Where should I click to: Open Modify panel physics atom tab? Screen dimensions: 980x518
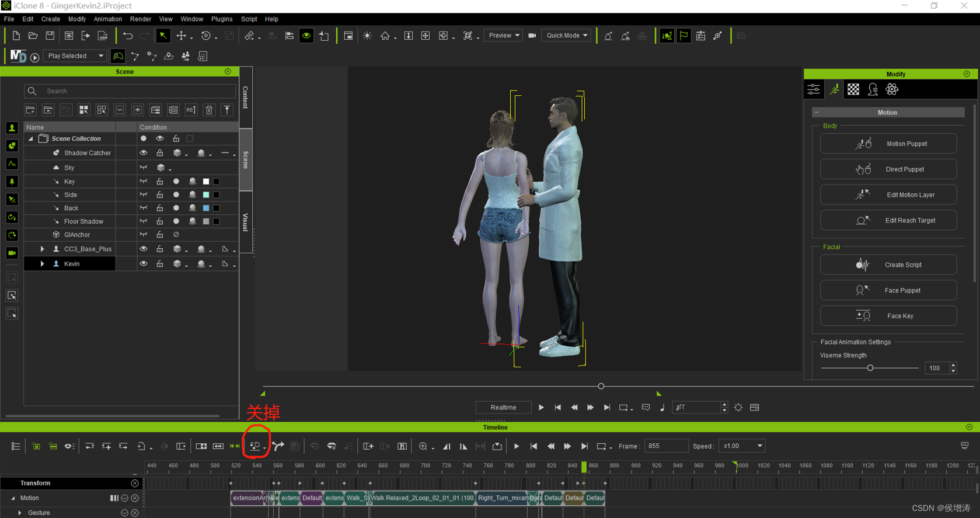(x=892, y=89)
